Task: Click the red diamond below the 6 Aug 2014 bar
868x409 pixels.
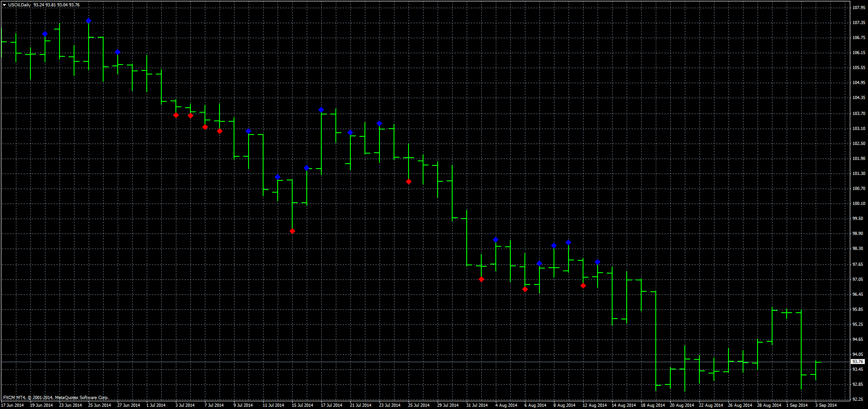Action: coord(525,289)
